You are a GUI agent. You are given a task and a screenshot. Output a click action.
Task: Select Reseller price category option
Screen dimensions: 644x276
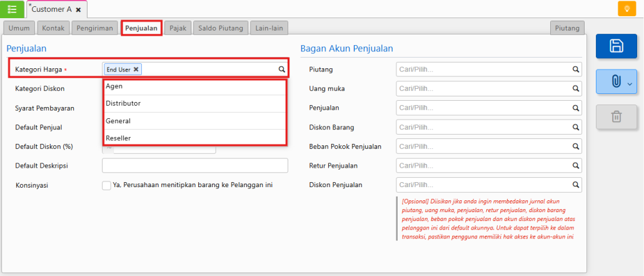tap(194, 138)
